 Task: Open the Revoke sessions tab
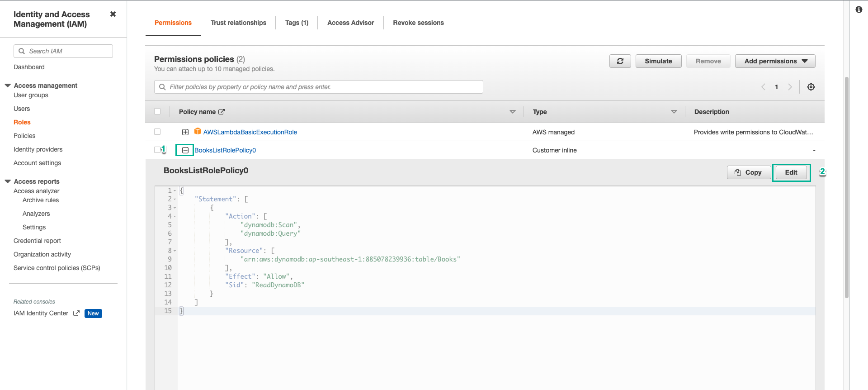(x=418, y=23)
